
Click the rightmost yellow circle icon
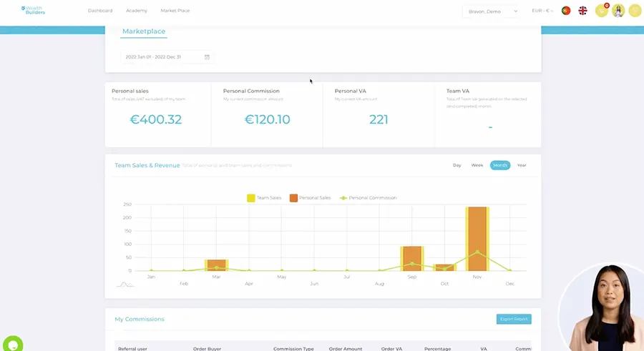pos(635,11)
